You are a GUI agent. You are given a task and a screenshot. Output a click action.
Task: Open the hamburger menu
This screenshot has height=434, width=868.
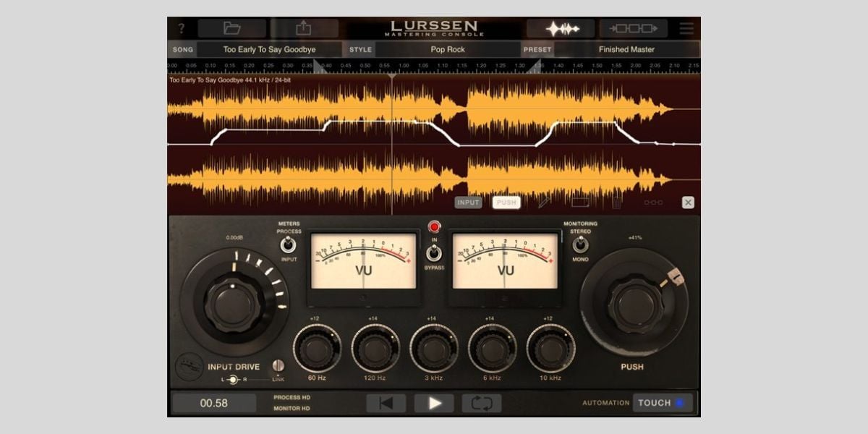click(x=686, y=29)
